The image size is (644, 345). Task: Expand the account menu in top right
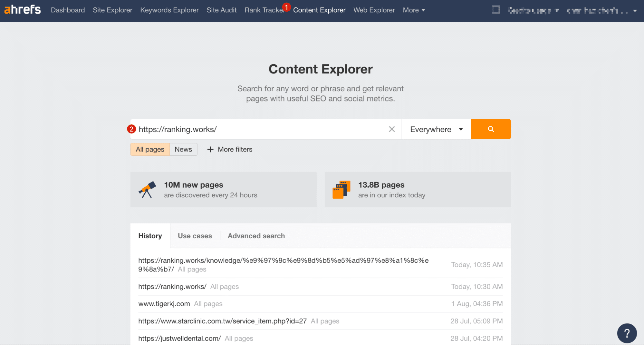point(635,11)
